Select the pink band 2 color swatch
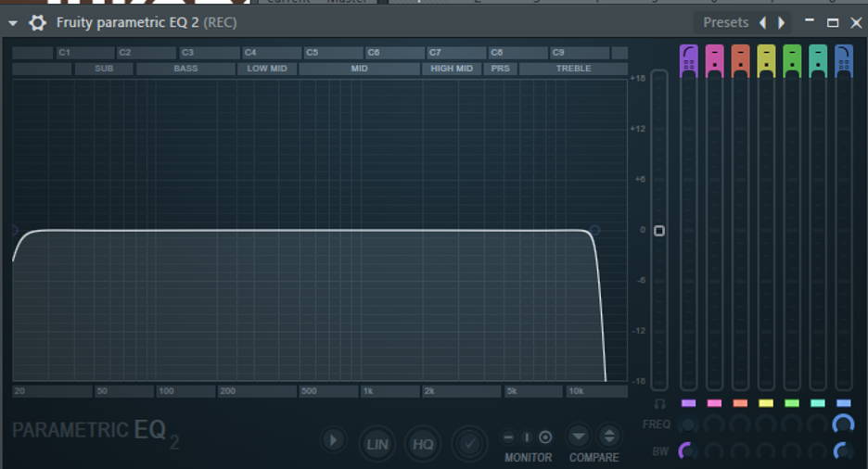Screen dimensions: 868x469 (x=715, y=403)
